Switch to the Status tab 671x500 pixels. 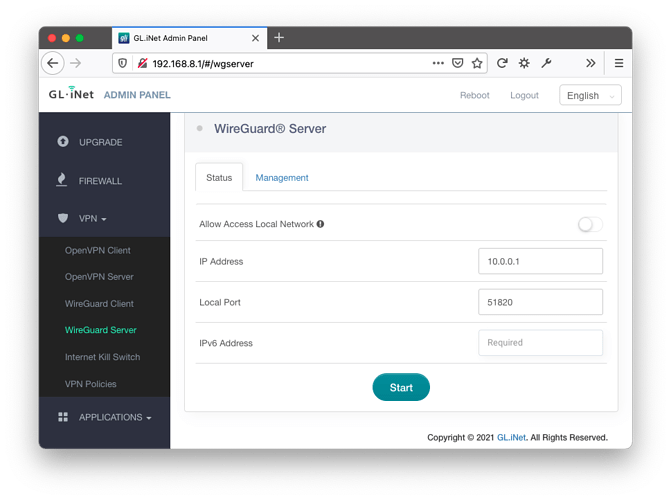219,178
